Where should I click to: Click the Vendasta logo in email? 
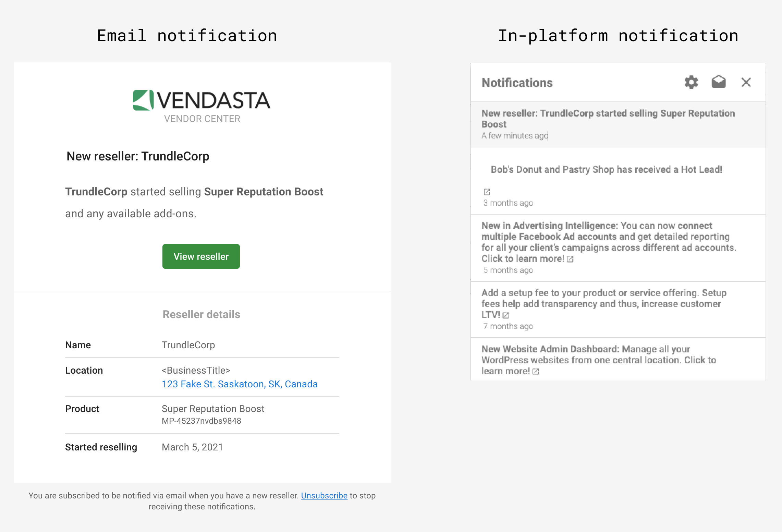coord(201,100)
